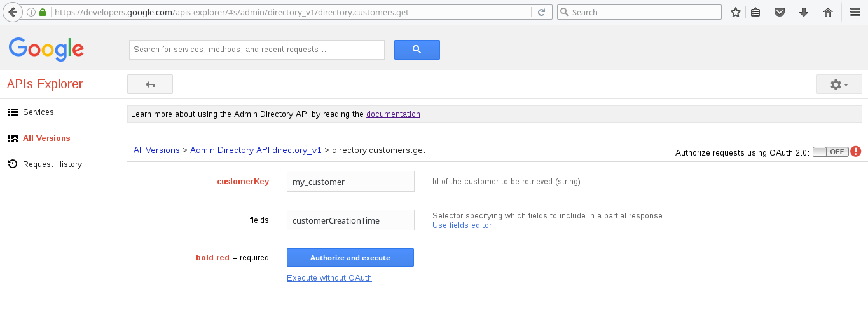This screenshot has height=327, width=868.
Task: Click the 'Authorize requests using OAuth 2.0' label
Action: coord(742,152)
